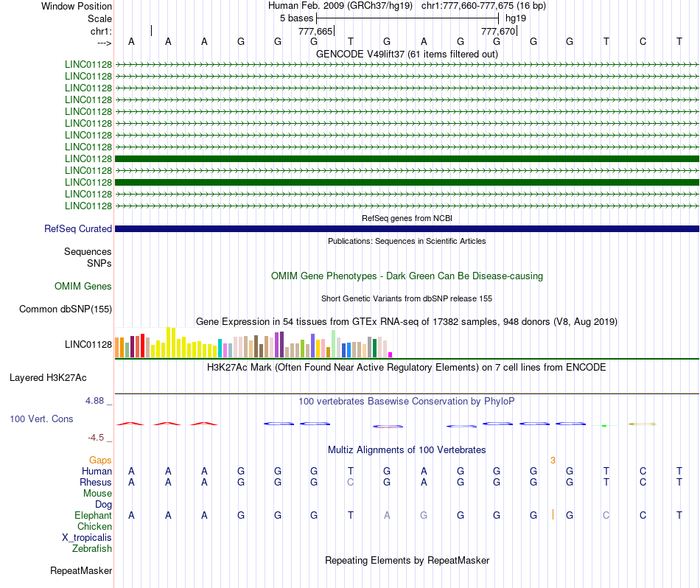Click the sequence direction arrow --->
Screen dimensions: 700x588
[x=105, y=43]
